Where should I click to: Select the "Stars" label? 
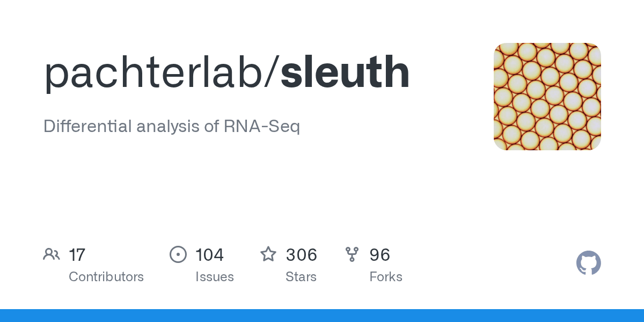(301, 277)
